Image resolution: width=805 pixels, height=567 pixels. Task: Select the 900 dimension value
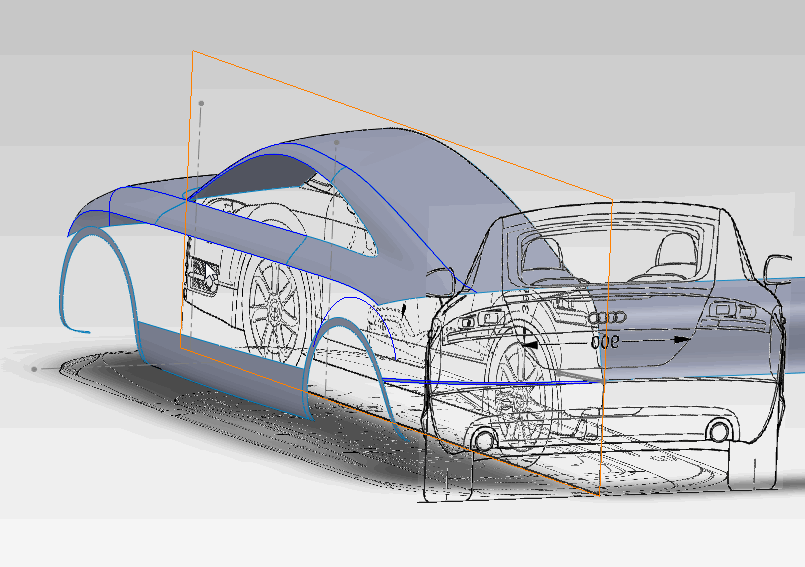coord(607,340)
